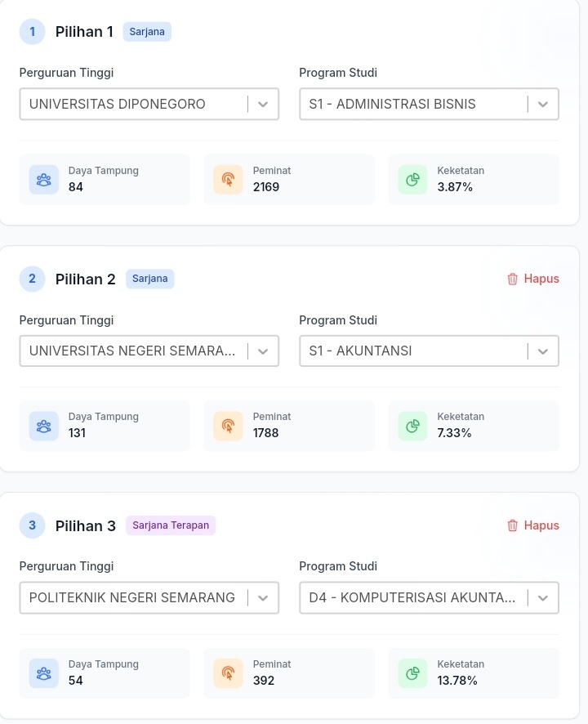
Task: Click the Peminat value 2169
Action: click(x=266, y=187)
